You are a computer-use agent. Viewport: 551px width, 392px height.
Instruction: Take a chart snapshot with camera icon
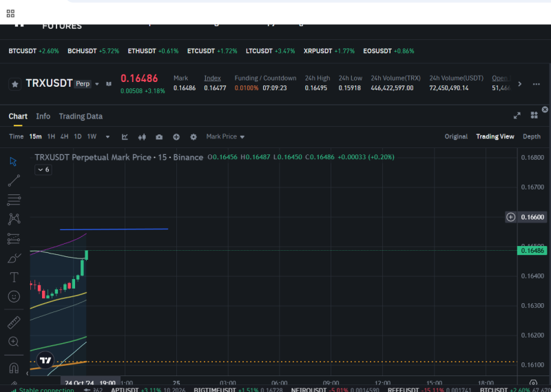159,137
